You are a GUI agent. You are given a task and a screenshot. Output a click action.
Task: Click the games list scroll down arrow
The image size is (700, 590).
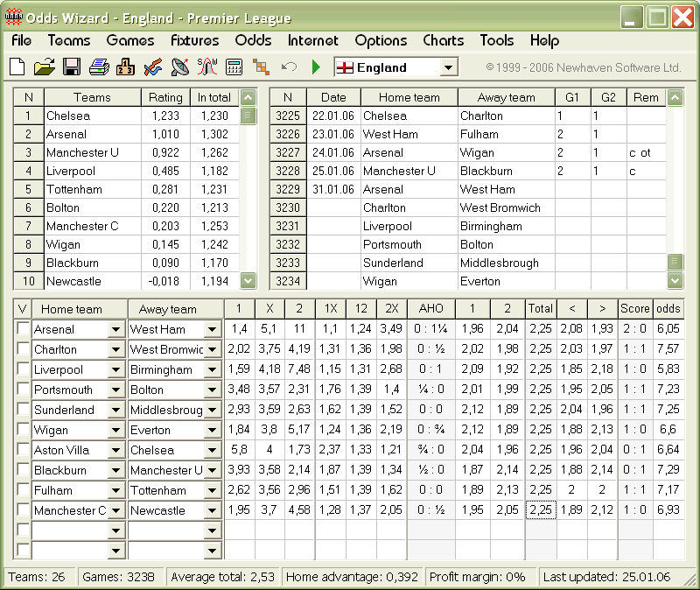click(x=675, y=280)
